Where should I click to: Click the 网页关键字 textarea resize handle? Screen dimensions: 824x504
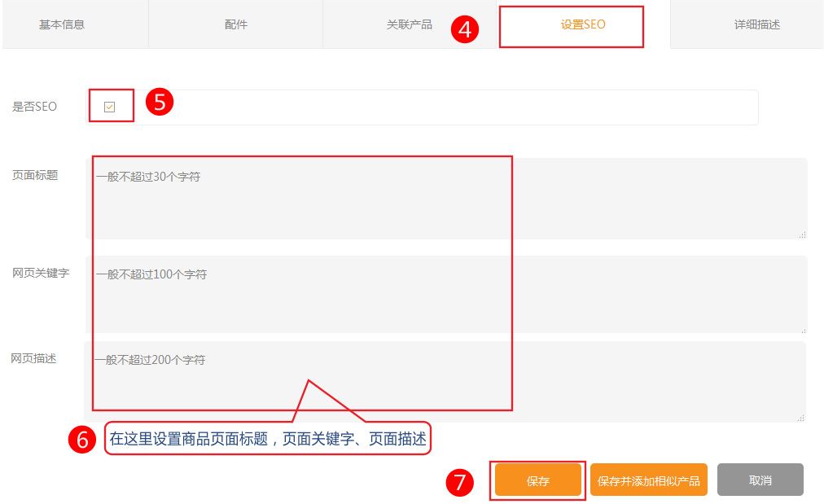(802, 329)
